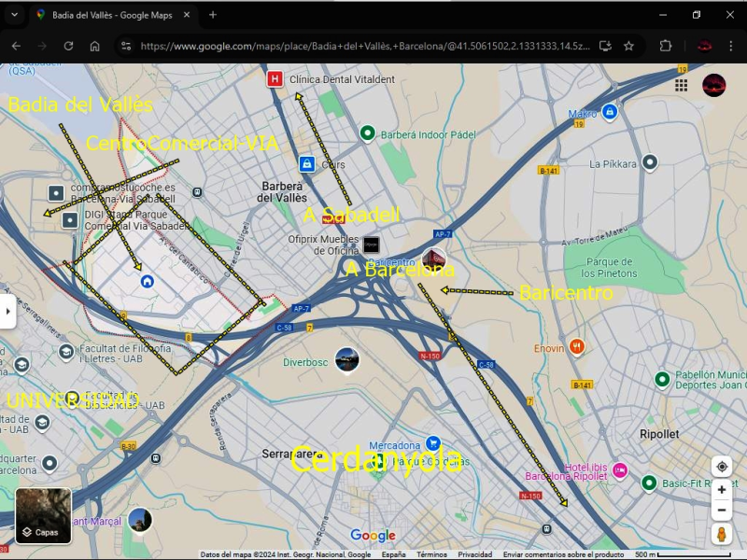Image resolution: width=747 pixels, height=560 pixels.
Task: Open site information icon in address bar
Action: [x=126, y=46]
